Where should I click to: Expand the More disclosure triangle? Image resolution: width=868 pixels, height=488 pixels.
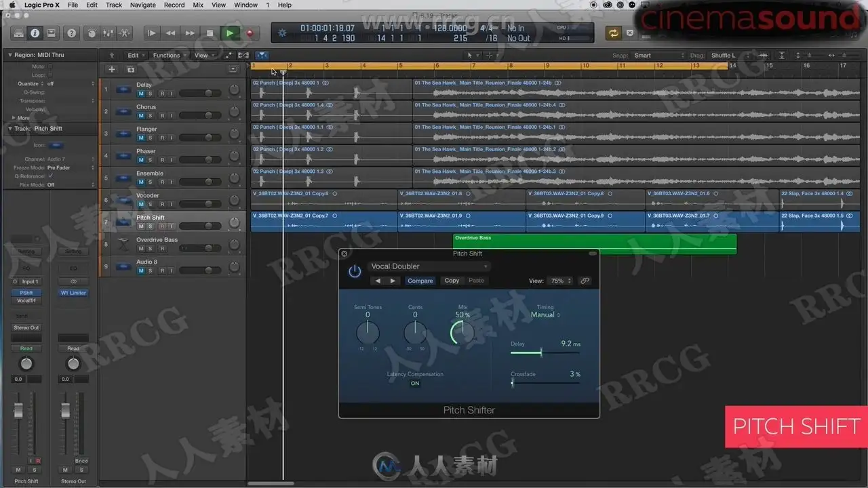14,118
